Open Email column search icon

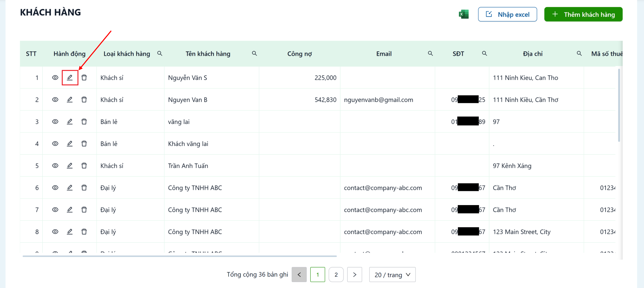tap(430, 53)
